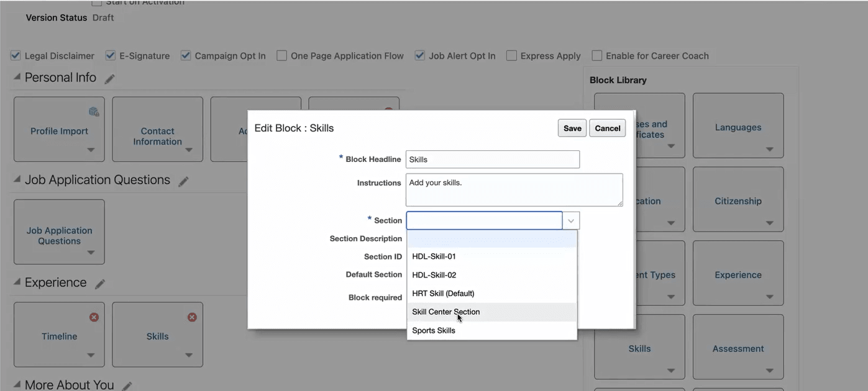
Task: Select Sports Skills from the section list
Action: pos(492,331)
